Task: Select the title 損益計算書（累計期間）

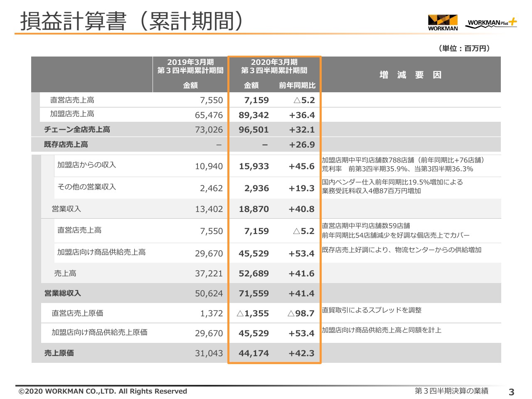Action: [132, 21]
